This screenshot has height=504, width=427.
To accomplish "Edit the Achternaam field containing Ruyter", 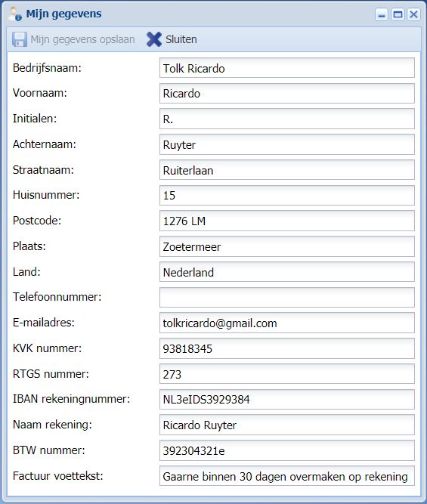I will [287, 144].
